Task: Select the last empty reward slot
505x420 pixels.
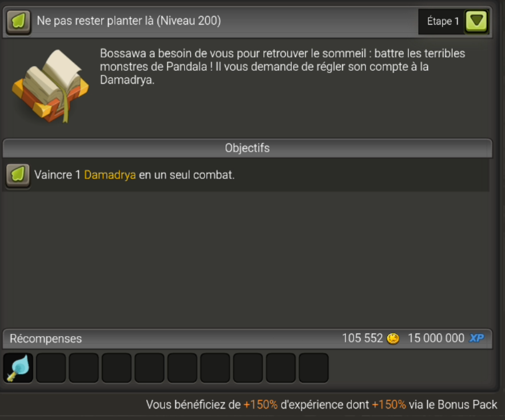Action: 314,368
